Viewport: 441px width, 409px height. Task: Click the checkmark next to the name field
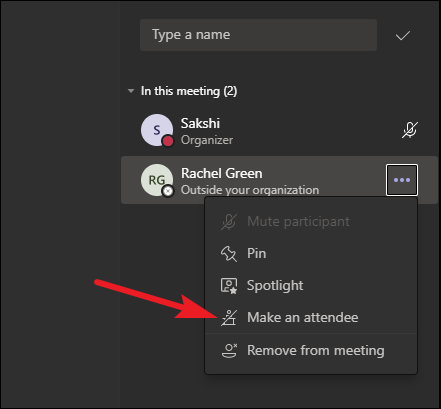[403, 35]
